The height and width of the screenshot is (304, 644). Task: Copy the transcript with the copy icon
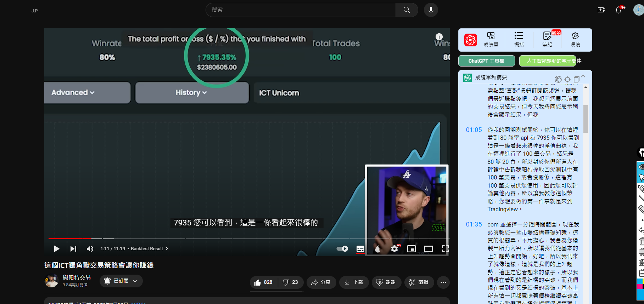[x=576, y=79]
